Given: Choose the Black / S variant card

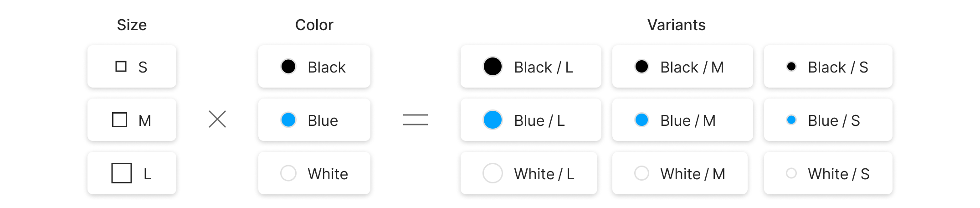Looking at the screenshot, I should pos(828,67).
